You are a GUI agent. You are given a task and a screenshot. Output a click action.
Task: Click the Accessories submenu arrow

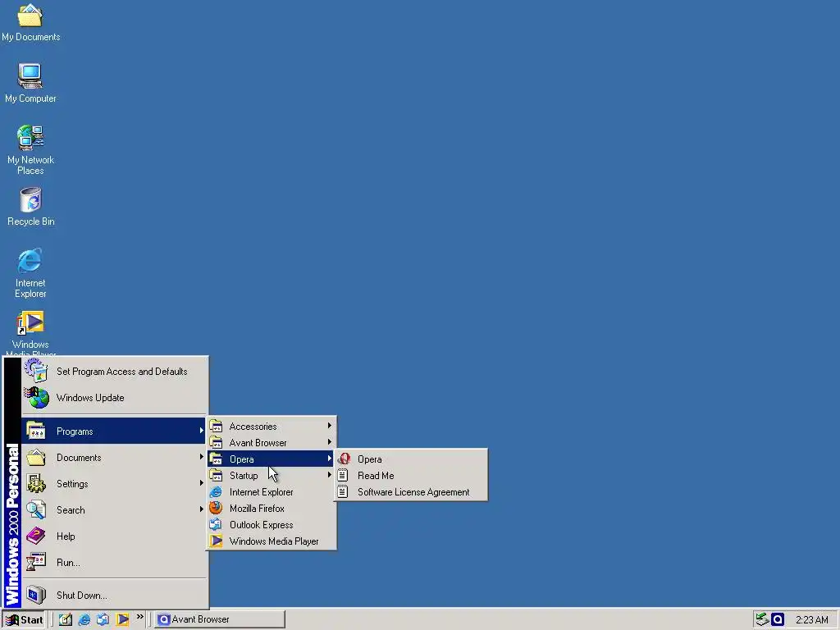pos(330,426)
